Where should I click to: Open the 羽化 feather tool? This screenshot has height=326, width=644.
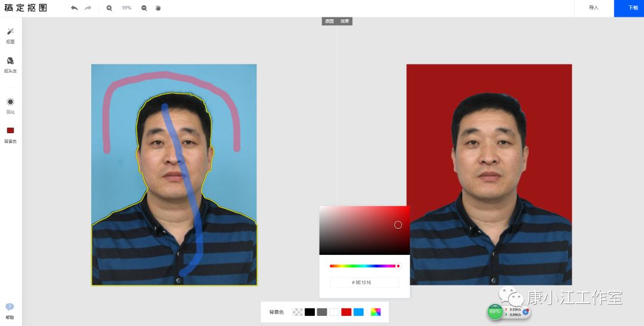(10, 104)
